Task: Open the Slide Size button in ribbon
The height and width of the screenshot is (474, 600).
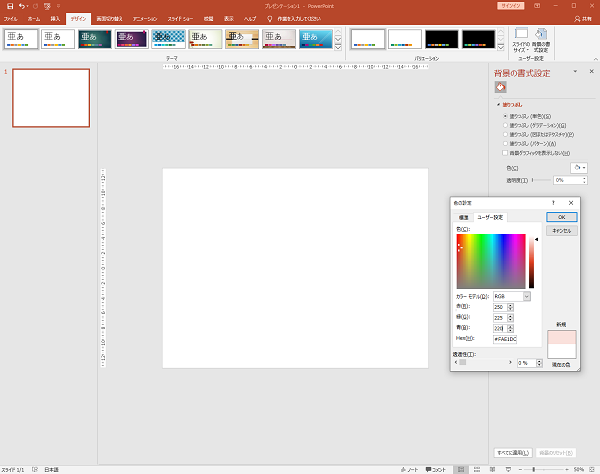Action: point(521,40)
